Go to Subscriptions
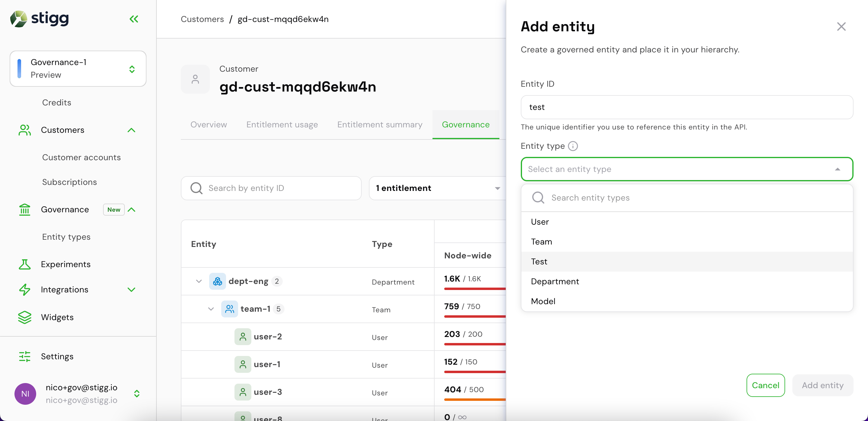The width and height of the screenshot is (868, 421). [69, 182]
